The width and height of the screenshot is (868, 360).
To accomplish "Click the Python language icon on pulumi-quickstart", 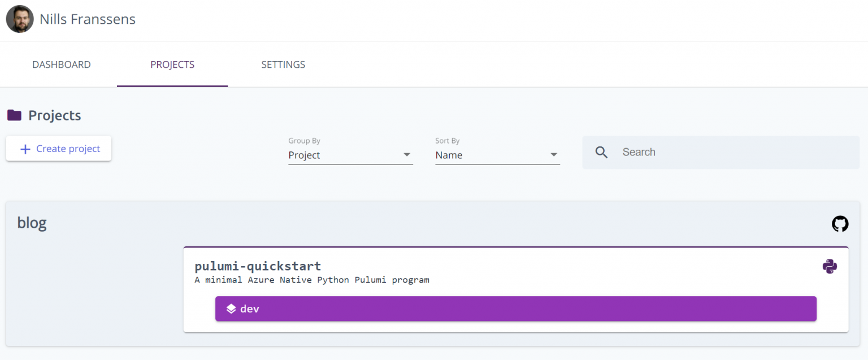I will point(830,266).
